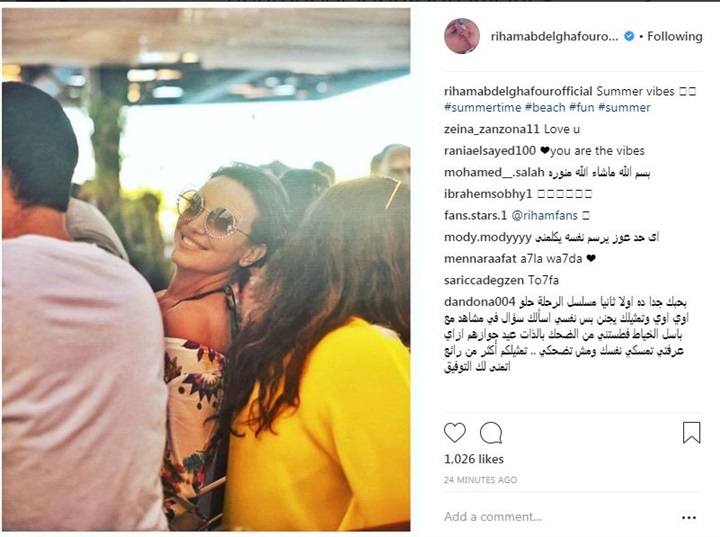Open rihamabdelghafouro... username in header
This screenshot has width=720, height=537.
554,37
